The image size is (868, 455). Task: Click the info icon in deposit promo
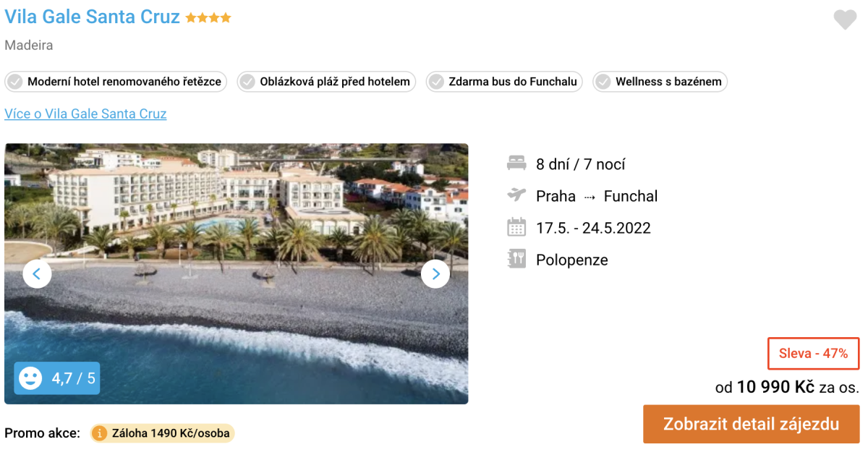click(x=100, y=433)
